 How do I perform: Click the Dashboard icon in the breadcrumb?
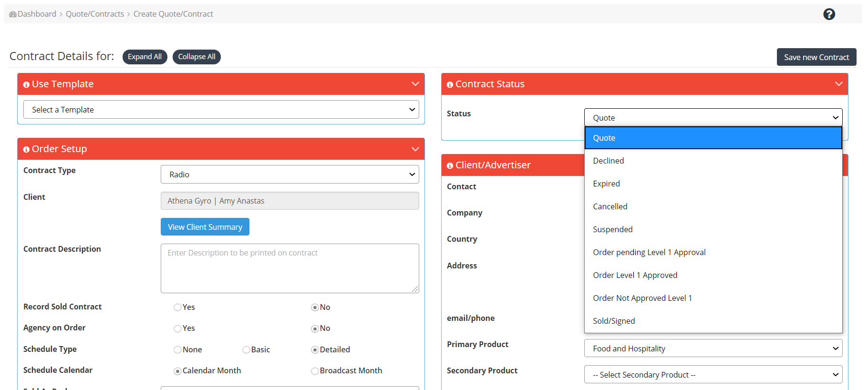[x=13, y=14]
